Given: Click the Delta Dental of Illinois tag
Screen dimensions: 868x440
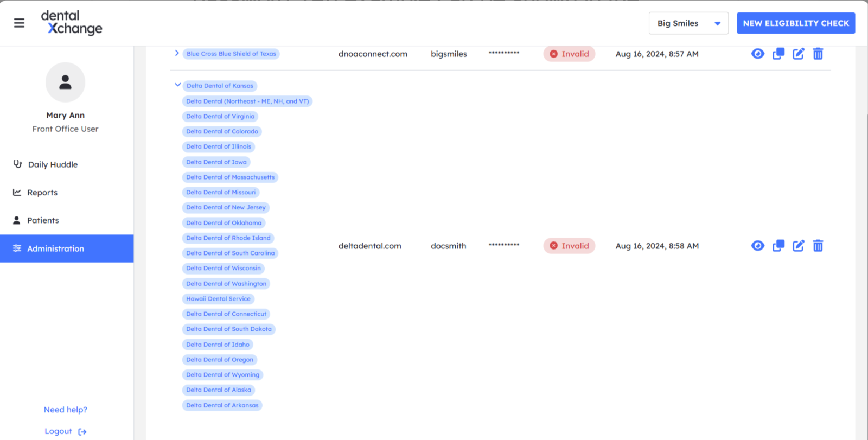Looking at the screenshot, I should click(219, 147).
